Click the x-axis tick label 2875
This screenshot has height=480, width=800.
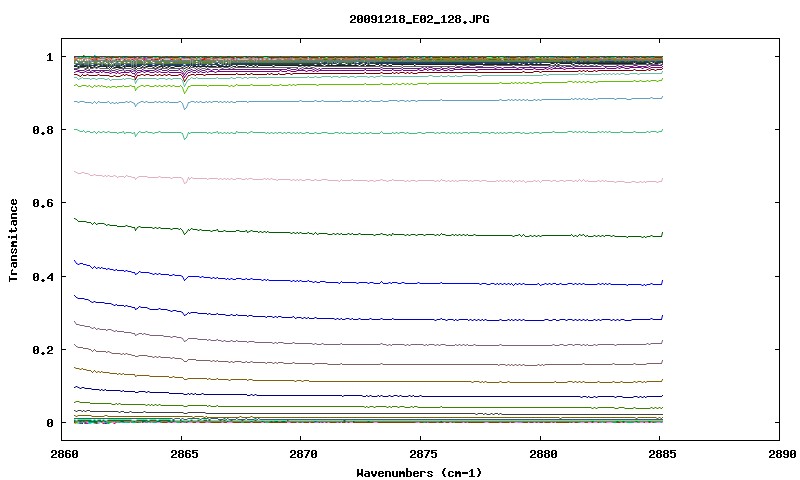422,454
